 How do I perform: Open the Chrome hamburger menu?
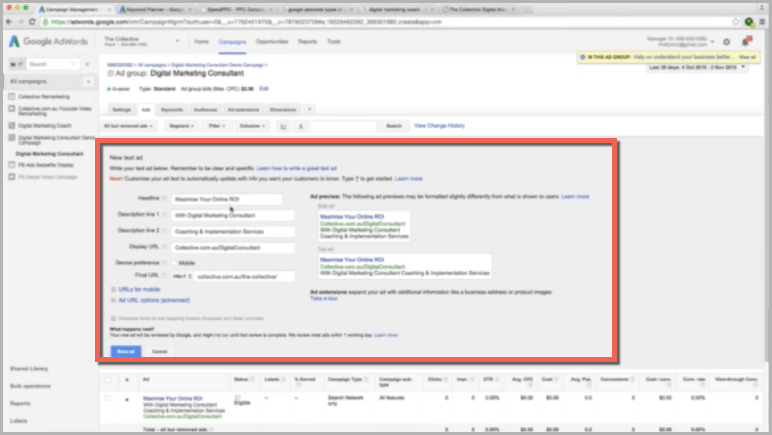coord(762,22)
